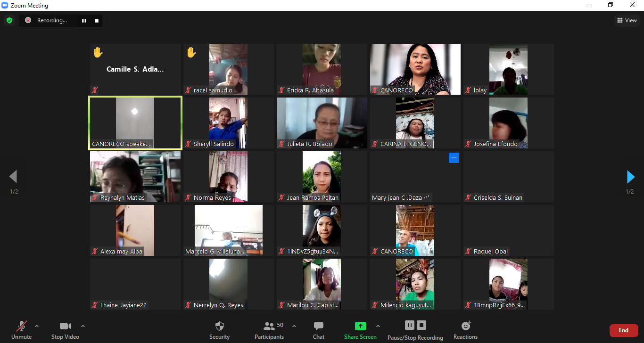Toggle the Pause/Stop Recording control
Viewport: 644px width, 343px height.
tap(415, 330)
